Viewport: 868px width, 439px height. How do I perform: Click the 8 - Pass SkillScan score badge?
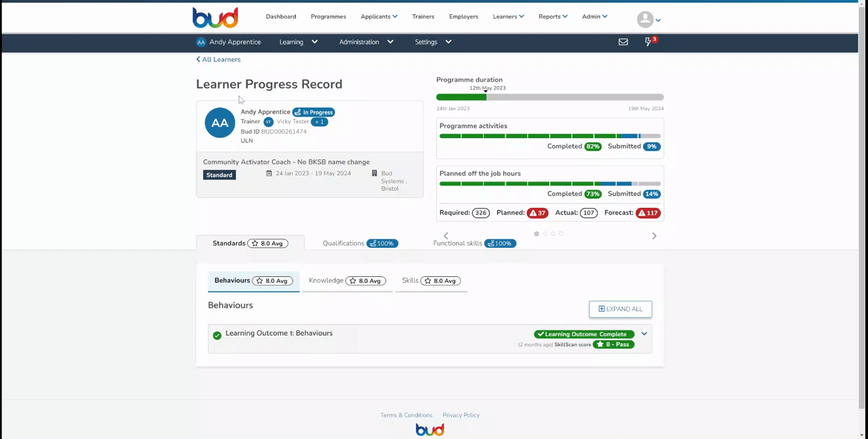click(613, 344)
